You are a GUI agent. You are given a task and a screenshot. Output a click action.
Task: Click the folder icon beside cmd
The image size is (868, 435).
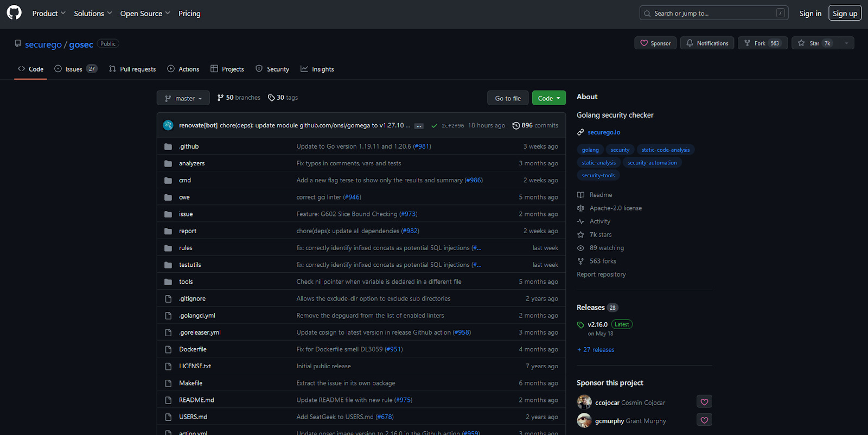[168, 180]
